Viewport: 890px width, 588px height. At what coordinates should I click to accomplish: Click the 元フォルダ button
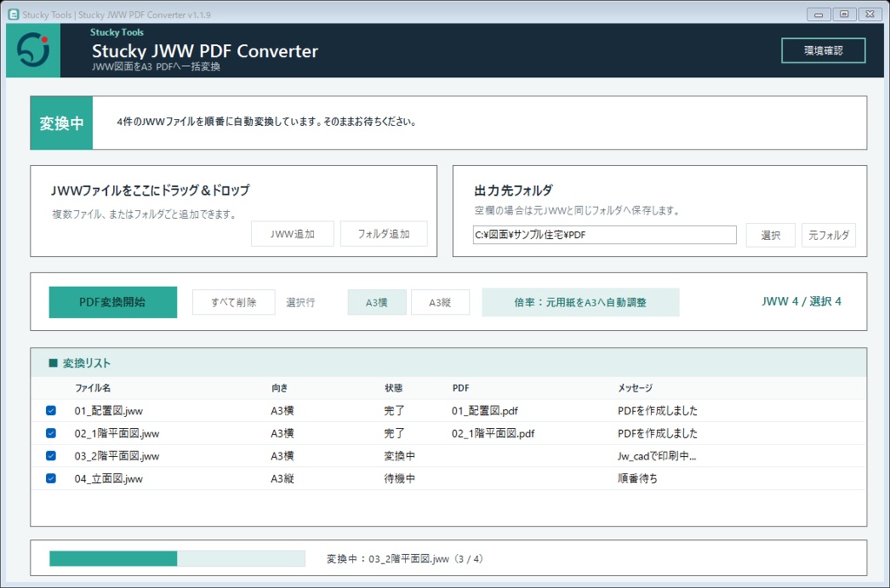click(x=828, y=235)
